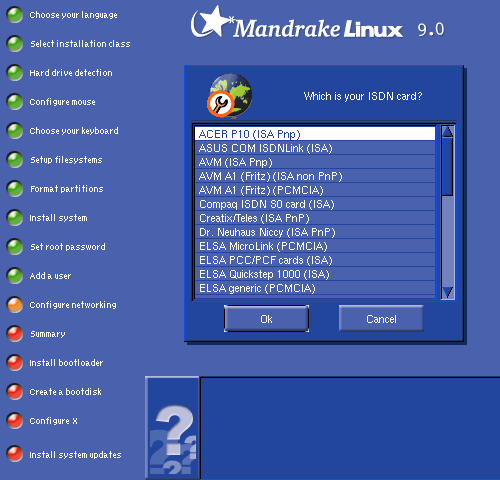The width and height of the screenshot is (500, 480).
Task: Choose Compaq ISDN S0 card (ISA)
Action: 315,204
